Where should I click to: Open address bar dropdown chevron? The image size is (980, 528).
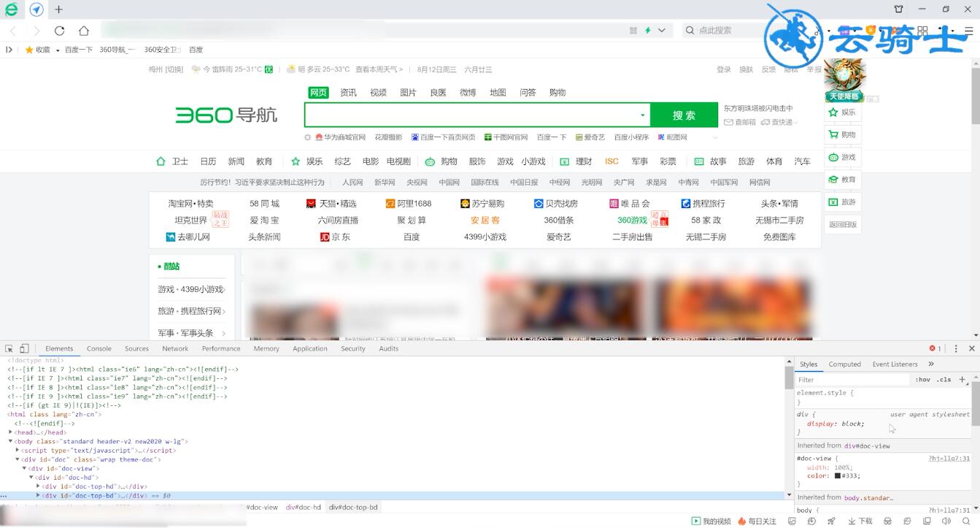point(662,31)
